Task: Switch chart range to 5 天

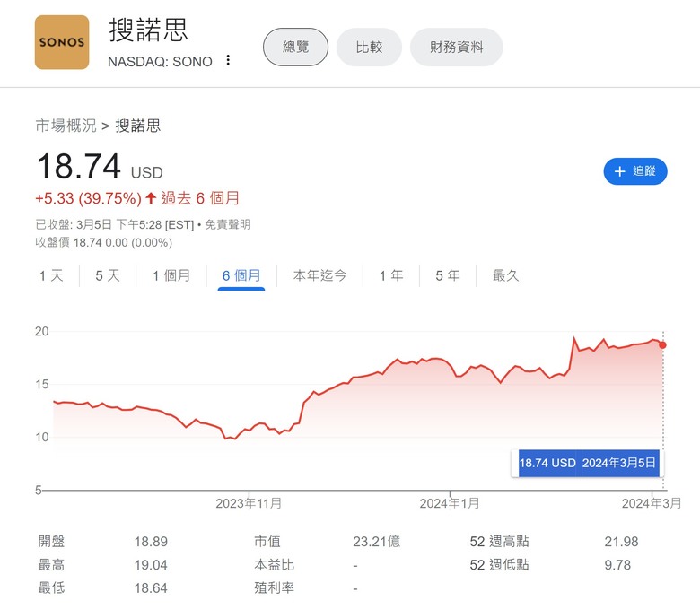Action: click(108, 275)
